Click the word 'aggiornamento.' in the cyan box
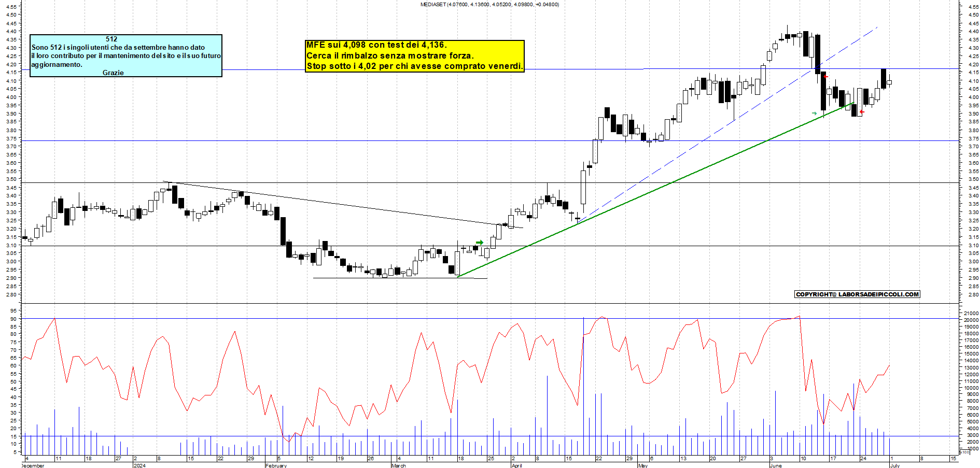 (x=57, y=65)
